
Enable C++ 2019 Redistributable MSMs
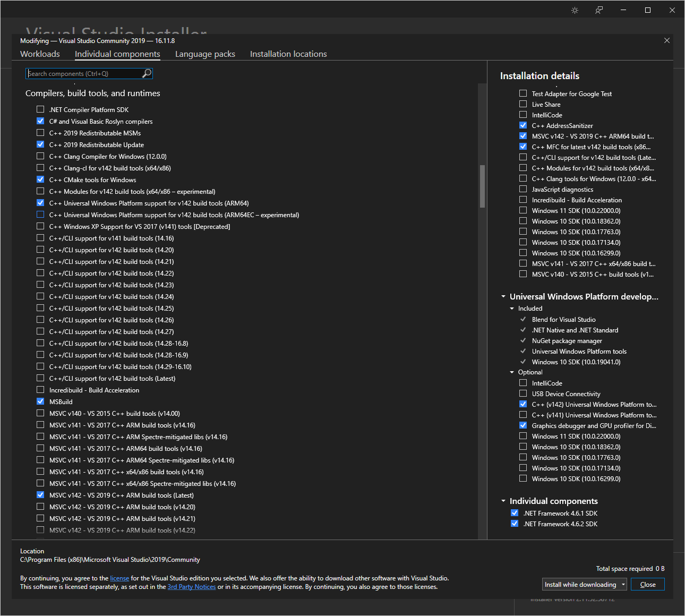[40, 133]
